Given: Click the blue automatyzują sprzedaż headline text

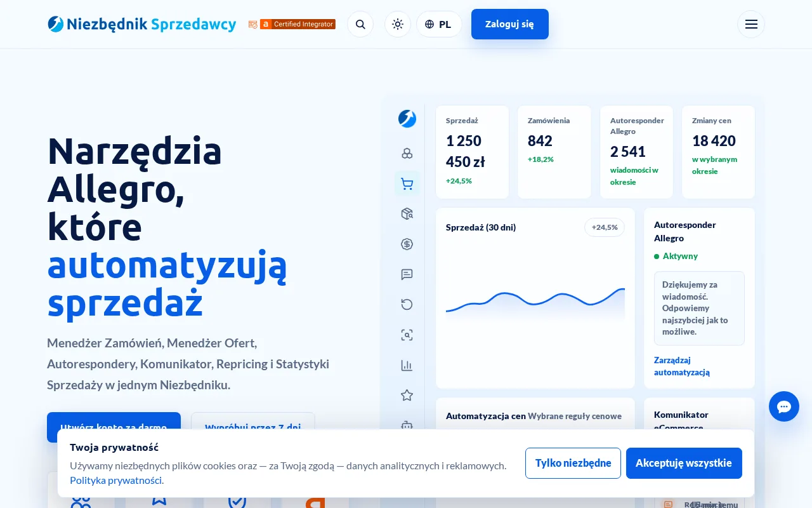Looking at the screenshot, I should click(x=167, y=283).
